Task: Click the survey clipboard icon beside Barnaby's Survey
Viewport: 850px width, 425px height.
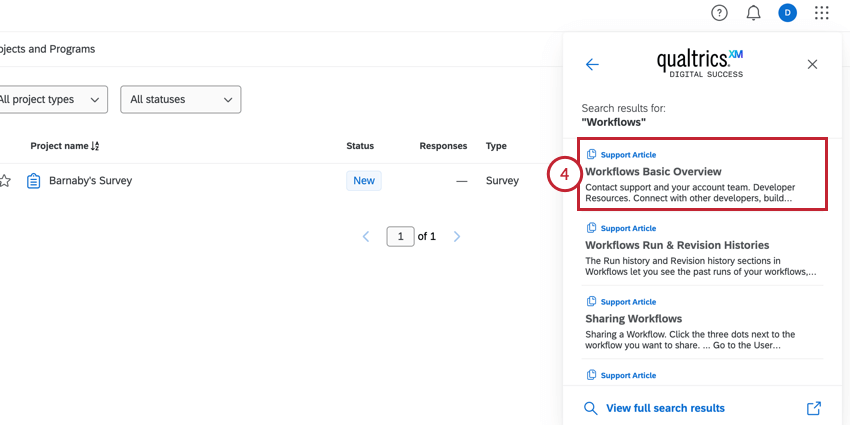Action: 33,181
